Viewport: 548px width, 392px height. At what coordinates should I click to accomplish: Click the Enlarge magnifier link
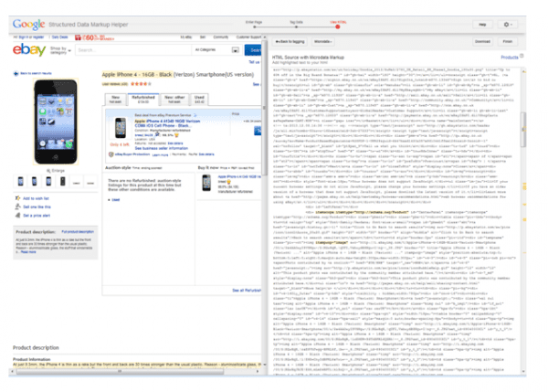[56, 171]
